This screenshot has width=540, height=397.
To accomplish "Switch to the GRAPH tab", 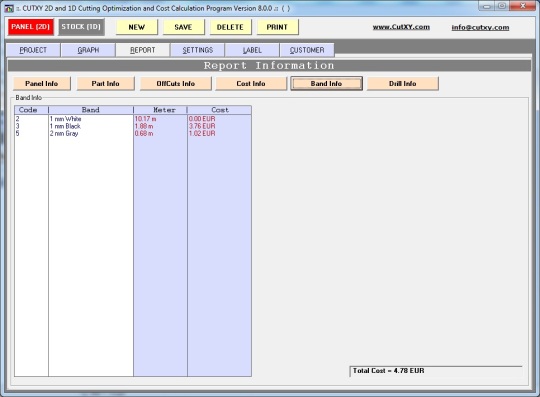I will point(88,50).
